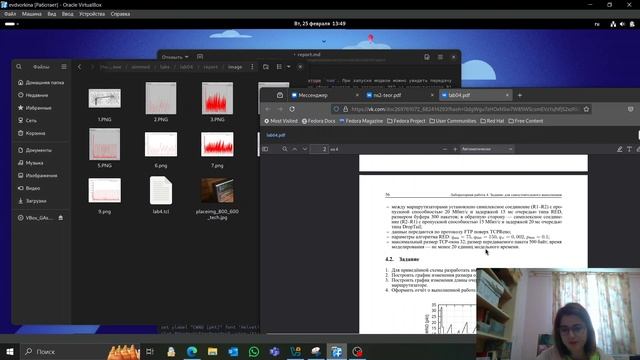Open Trash in the Files sidebar
Screen dimensions: 640x360
tap(31, 133)
